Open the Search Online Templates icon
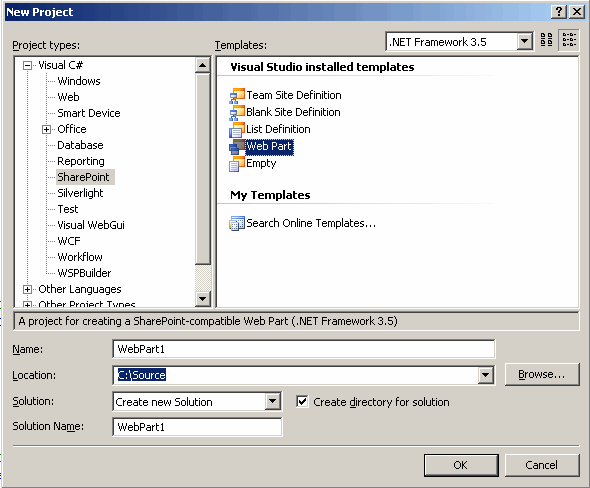Image resolution: width=590 pixels, height=488 pixels. [x=237, y=223]
